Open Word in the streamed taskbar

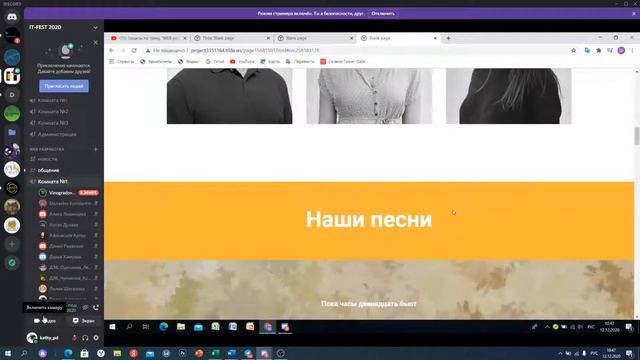[x=233, y=327]
